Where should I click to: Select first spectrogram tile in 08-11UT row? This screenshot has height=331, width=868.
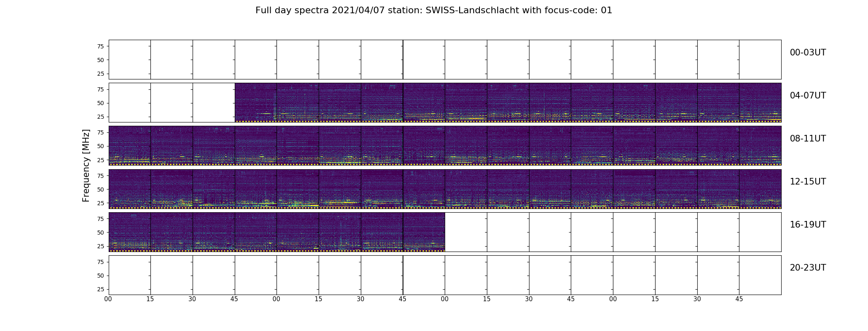130,146
